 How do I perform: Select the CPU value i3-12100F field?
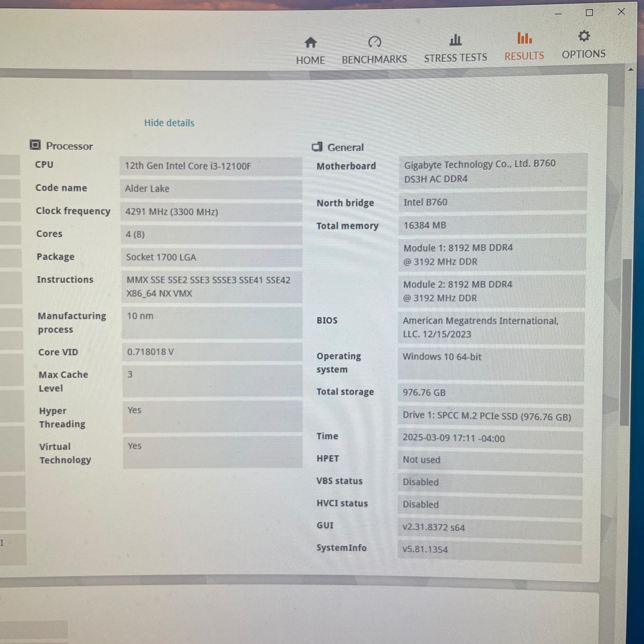[x=211, y=166]
